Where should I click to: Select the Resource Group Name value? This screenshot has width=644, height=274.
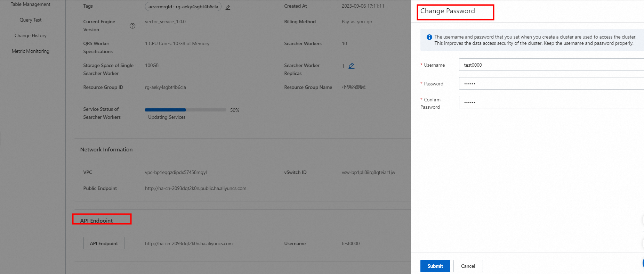point(354,88)
